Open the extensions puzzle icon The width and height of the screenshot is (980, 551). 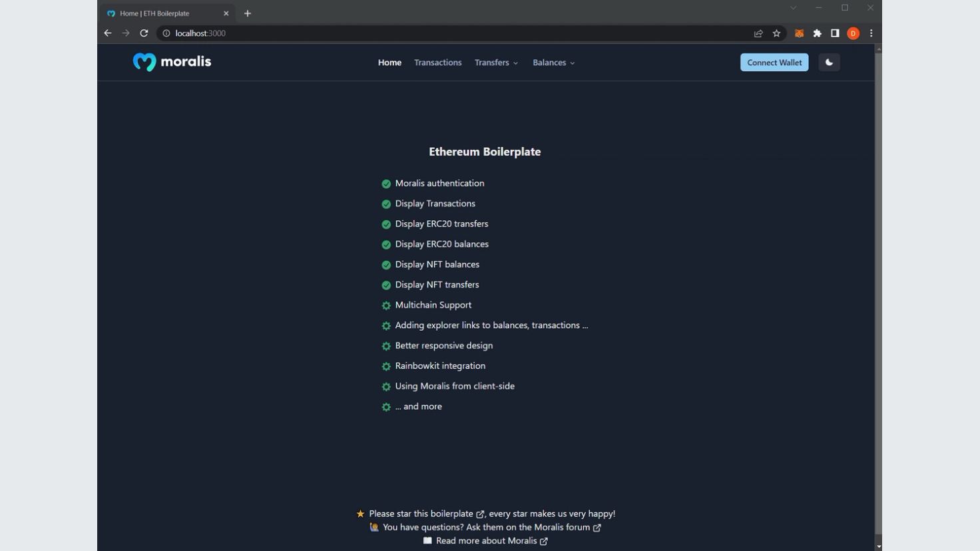817,33
